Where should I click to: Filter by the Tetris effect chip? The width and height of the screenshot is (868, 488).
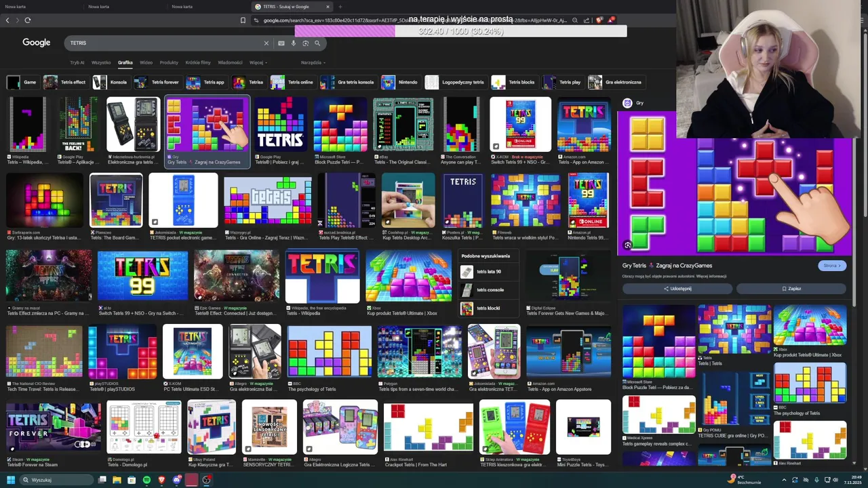[65, 82]
